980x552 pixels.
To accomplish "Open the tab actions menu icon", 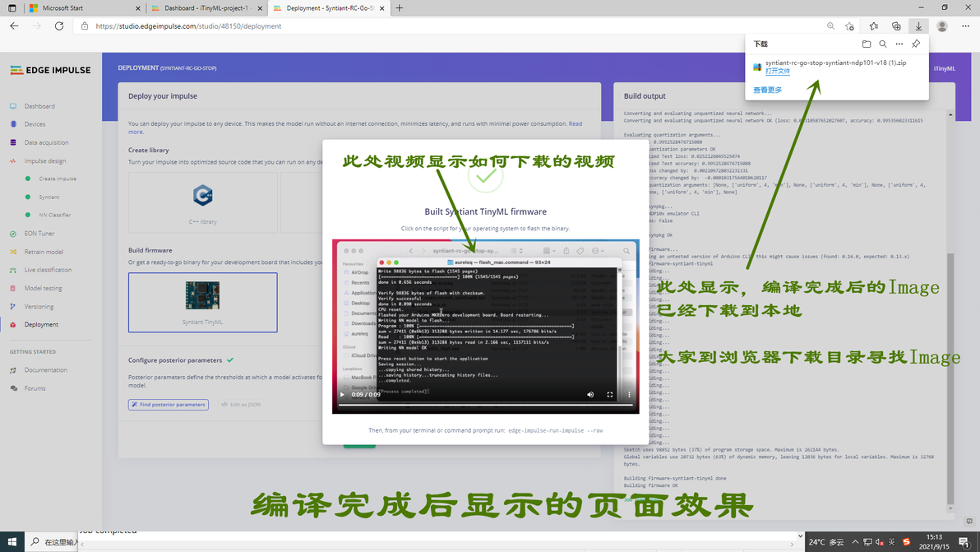I will pyautogui.click(x=12, y=8).
